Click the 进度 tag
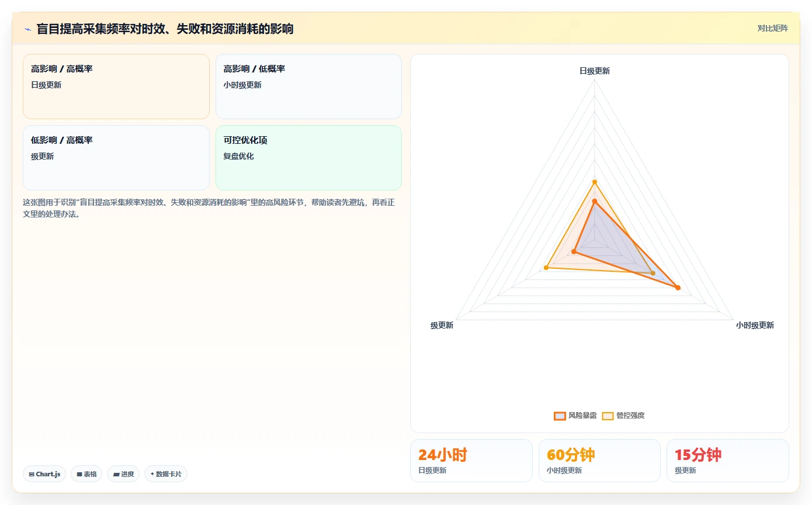This screenshot has width=812, height=505. [x=123, y=474]
